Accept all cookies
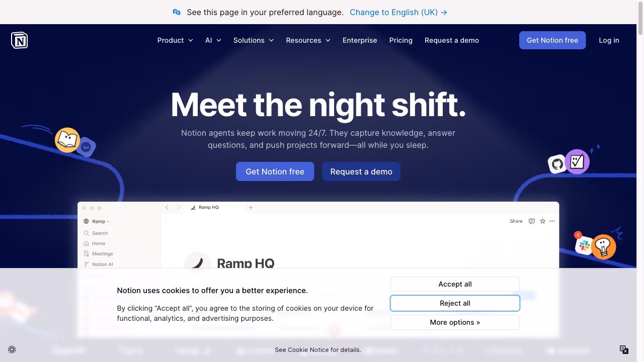The image size is (644, 362). (x=455, y=284)
